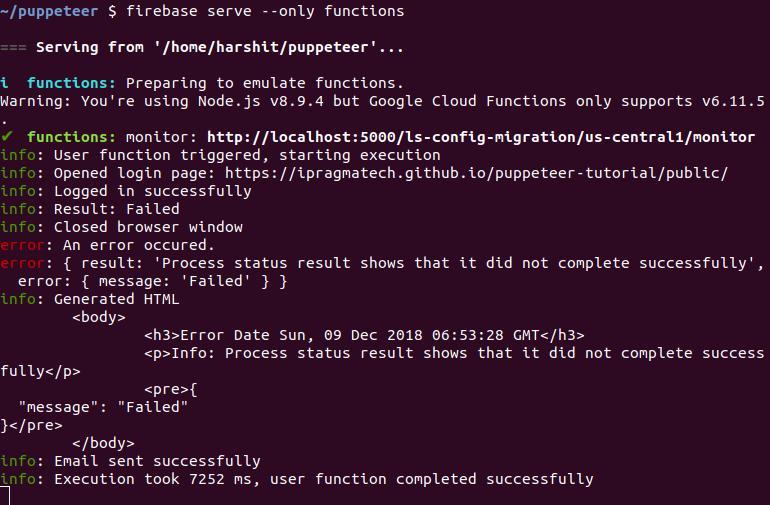Click the '"message": "Failed"' JSON line
This screenshot has height=505, width=770.
pyautogui.click(x=103, y=407)
